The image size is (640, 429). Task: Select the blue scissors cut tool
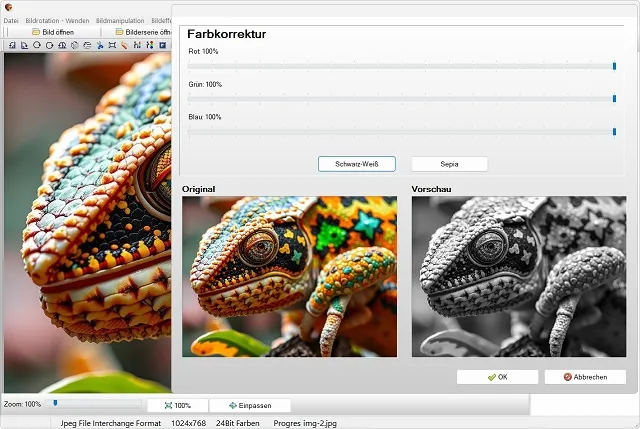(x=100, y=45)
